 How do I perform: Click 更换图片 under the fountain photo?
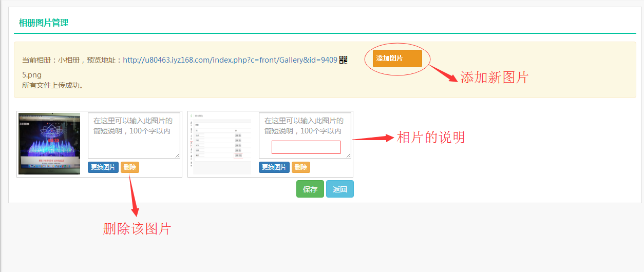[x=103, y=167]
